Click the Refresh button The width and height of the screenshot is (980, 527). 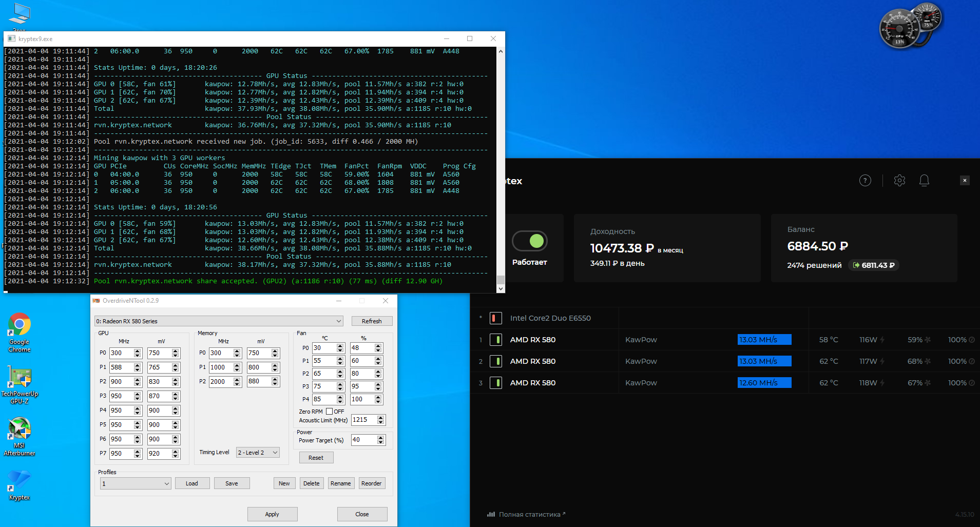point(372,321)
